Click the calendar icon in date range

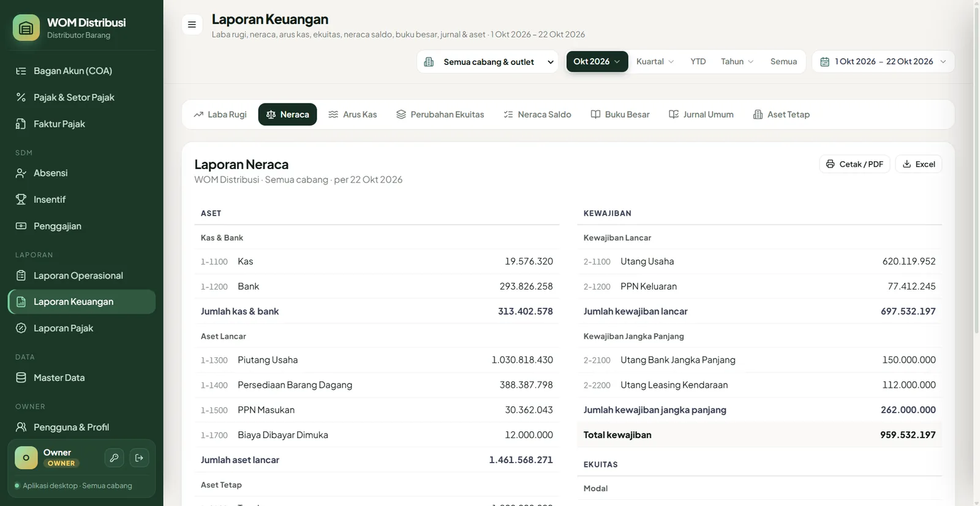(825, 62)
